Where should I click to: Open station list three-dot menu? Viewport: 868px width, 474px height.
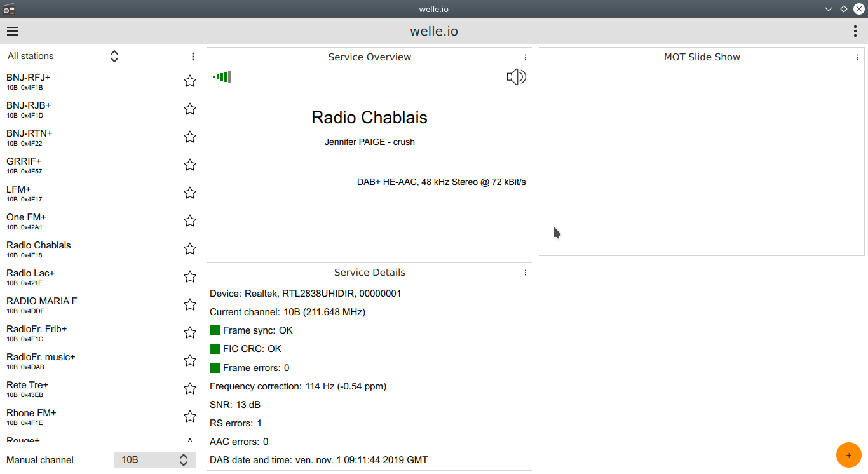tap(193, 57)
